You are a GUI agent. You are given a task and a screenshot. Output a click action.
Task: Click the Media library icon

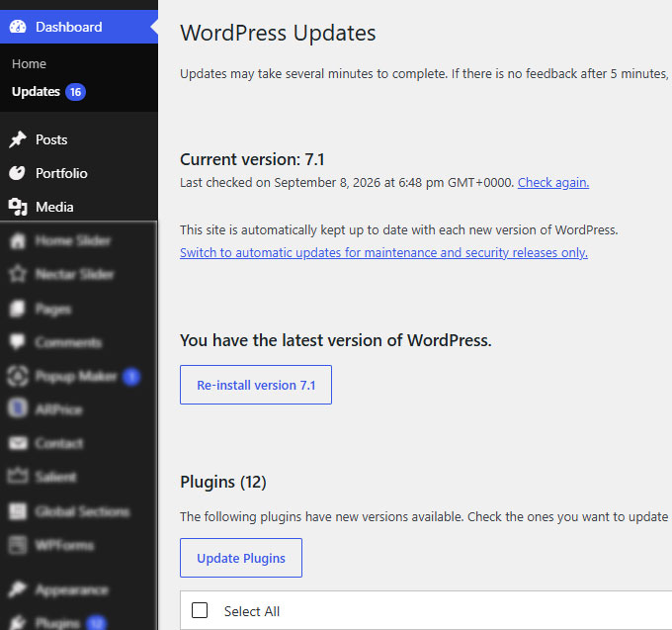(18, 207)
